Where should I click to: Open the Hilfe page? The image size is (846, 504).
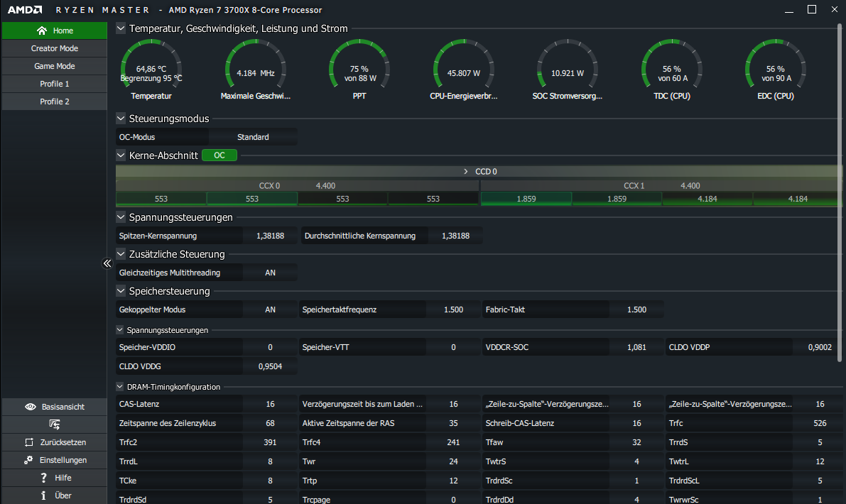pos(55,478)
